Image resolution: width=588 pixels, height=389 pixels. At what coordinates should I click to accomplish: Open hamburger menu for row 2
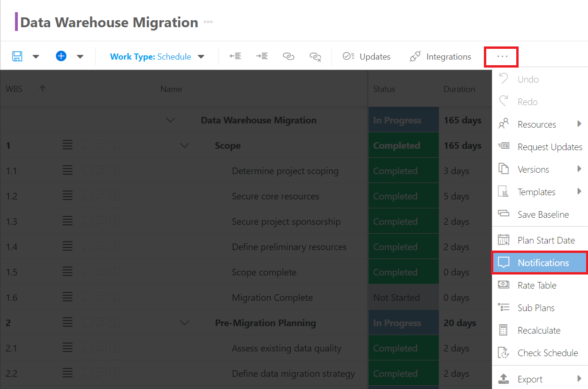pos(68,323)
